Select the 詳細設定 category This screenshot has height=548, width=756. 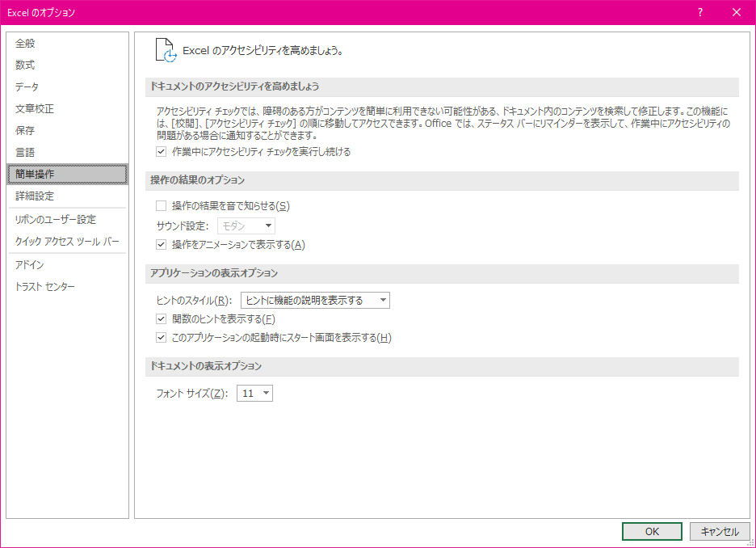click(x=68, y=196)
